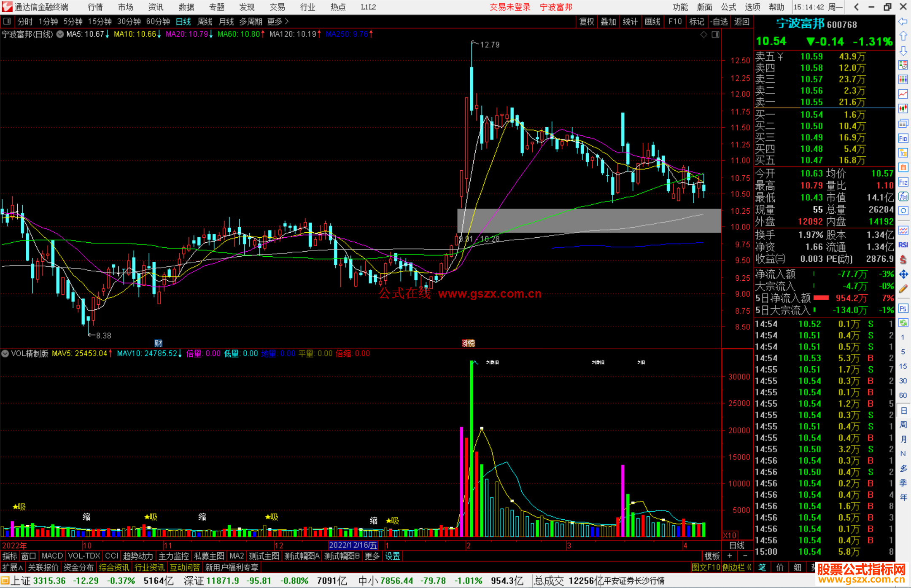This screenshot has width=911, height=588.
Task: Click the 复权 button
Action: pos(587,21)
